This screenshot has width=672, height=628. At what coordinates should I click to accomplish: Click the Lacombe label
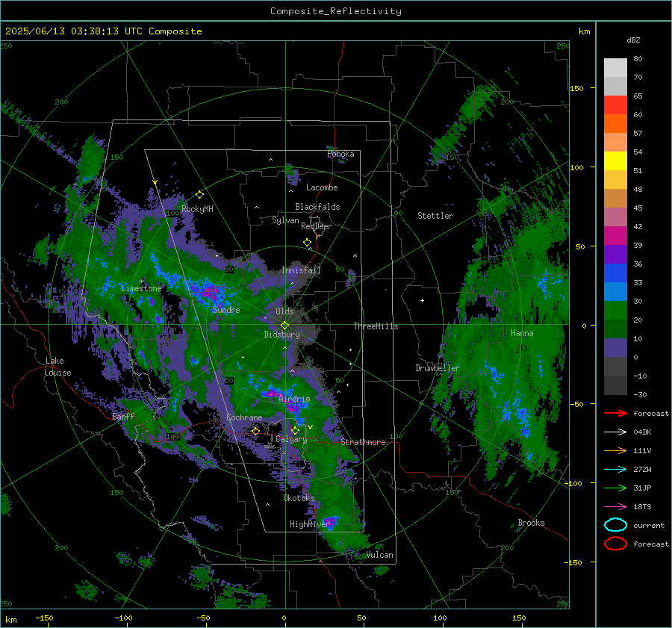(x=322, y=187)
